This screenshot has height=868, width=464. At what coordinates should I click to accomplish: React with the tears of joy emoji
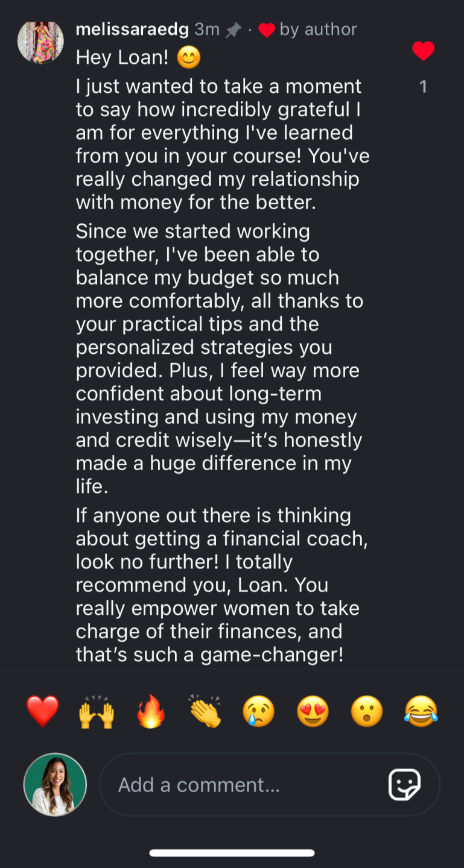coord(421,711)
